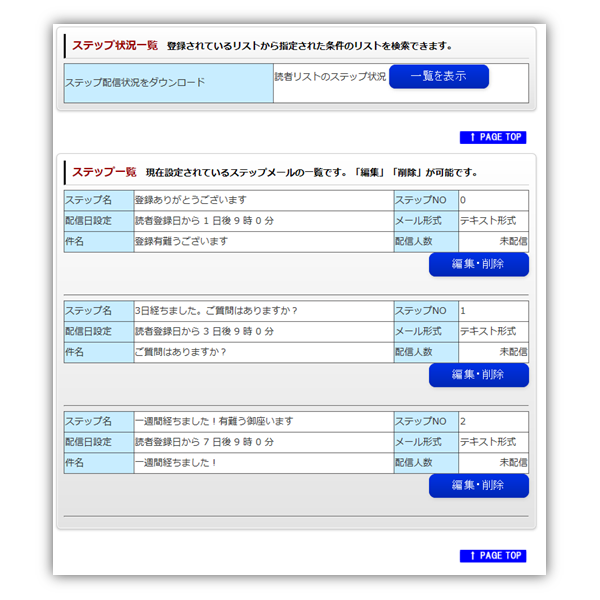
Task: Click the 読者リストのステップ状況 label
Action: (x=330, y=77)
